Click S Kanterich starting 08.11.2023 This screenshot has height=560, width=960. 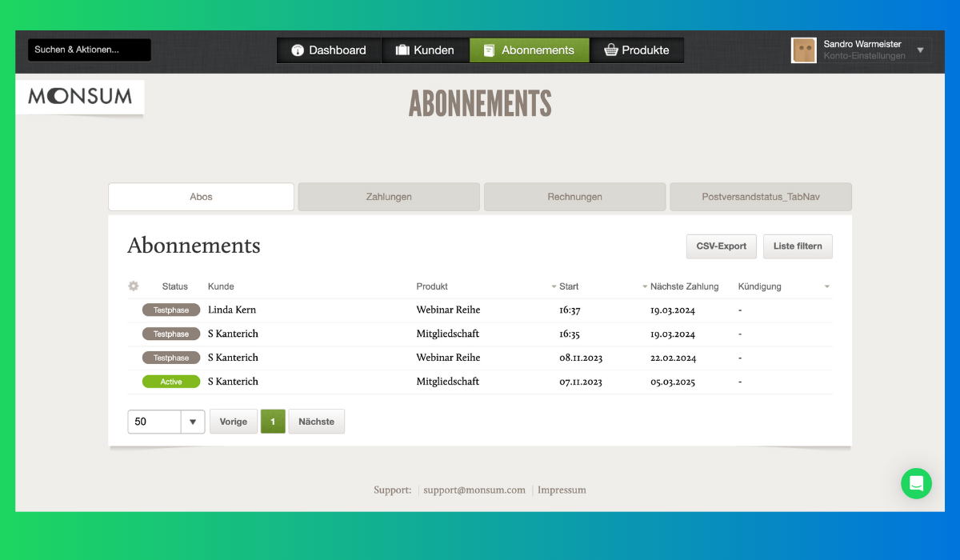click(x=233, y=358)
